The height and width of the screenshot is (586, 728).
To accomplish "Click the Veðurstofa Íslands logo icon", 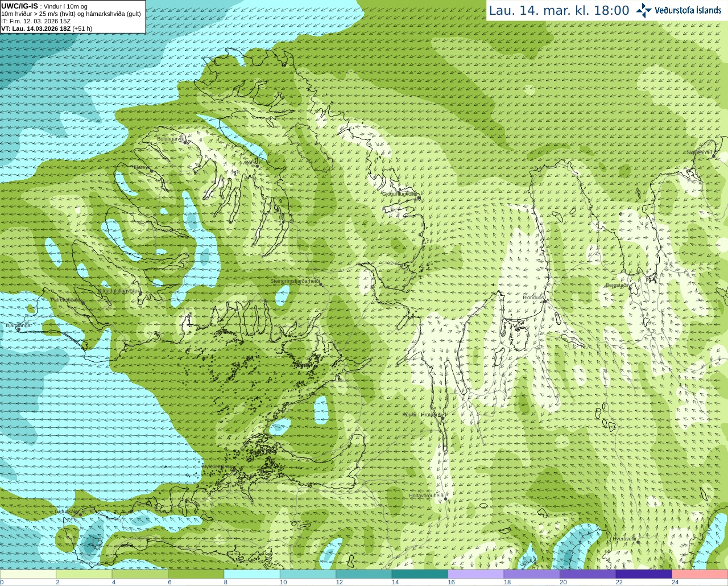I will coord(644,10).
